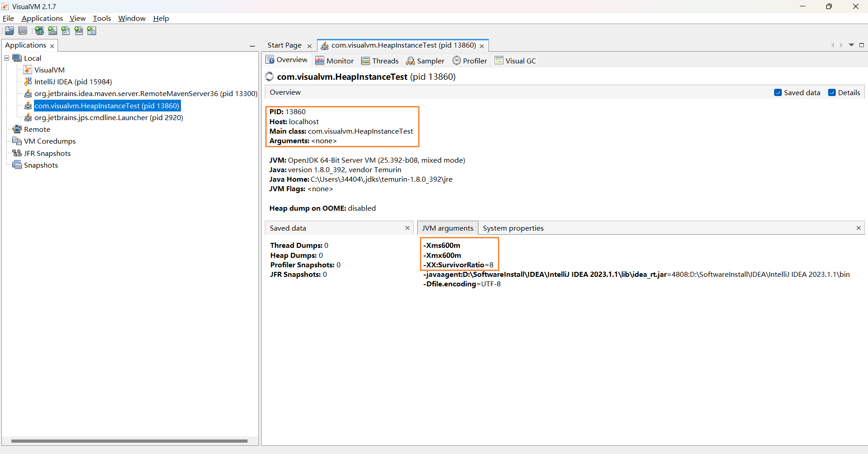Select the JVM arguments tab

point(448,228)
